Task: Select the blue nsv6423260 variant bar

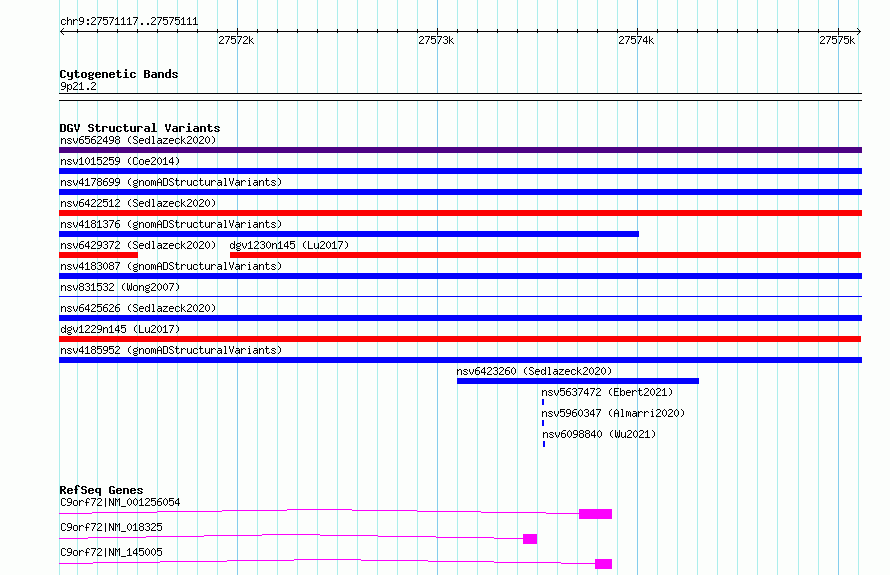Action: click(578, 381)
